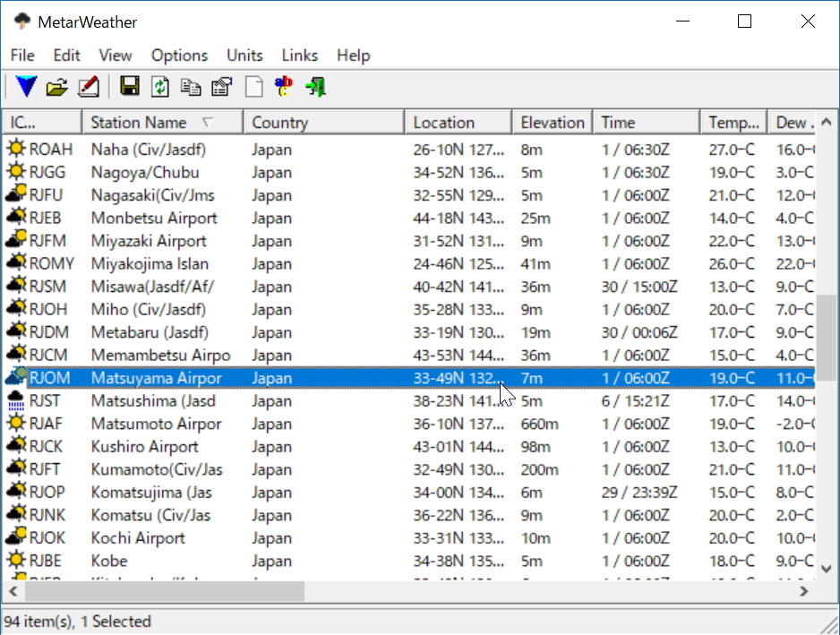
Task: Open the Options menu
Action: tap(179, 56)
